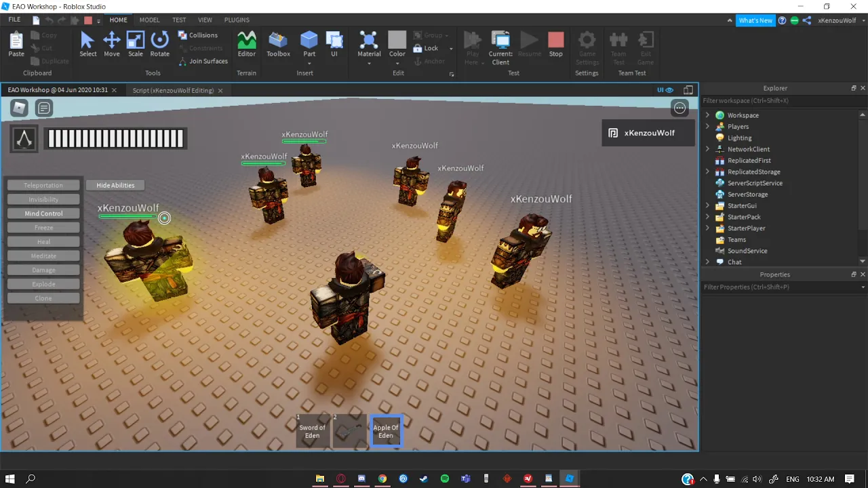Select Sword of Eden hotbar slot
The height and width of the screenshot is (488, 868).
tap(313, 431)
